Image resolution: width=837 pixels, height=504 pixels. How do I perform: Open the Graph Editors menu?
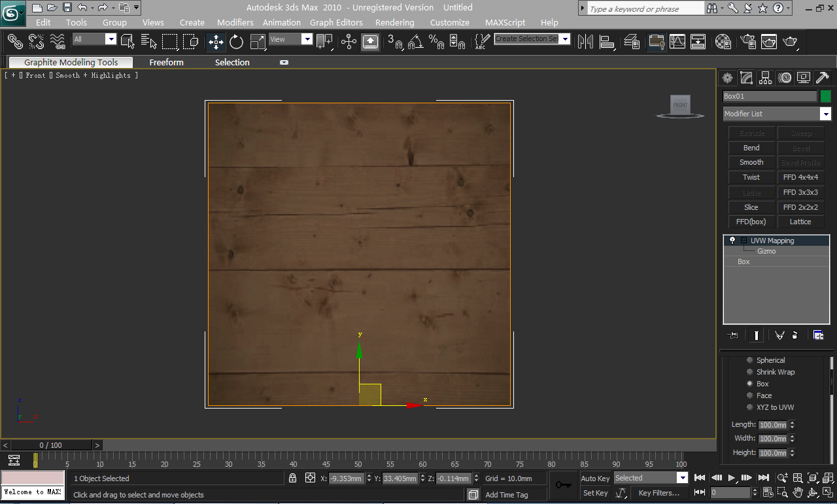click(336, 22)
